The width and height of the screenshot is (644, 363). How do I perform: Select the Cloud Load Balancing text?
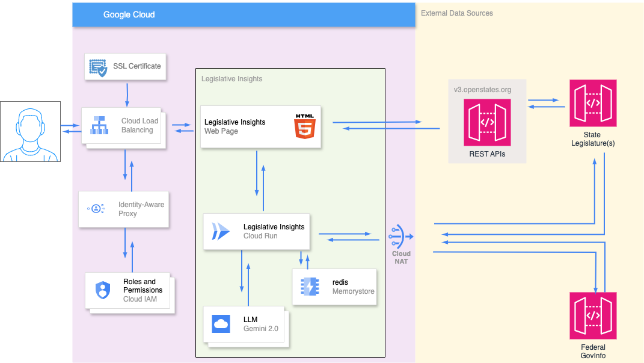click(x=140, y=125)
